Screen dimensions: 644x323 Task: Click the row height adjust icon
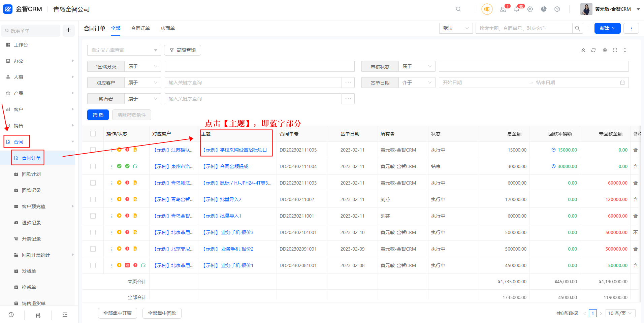point(625,50)
